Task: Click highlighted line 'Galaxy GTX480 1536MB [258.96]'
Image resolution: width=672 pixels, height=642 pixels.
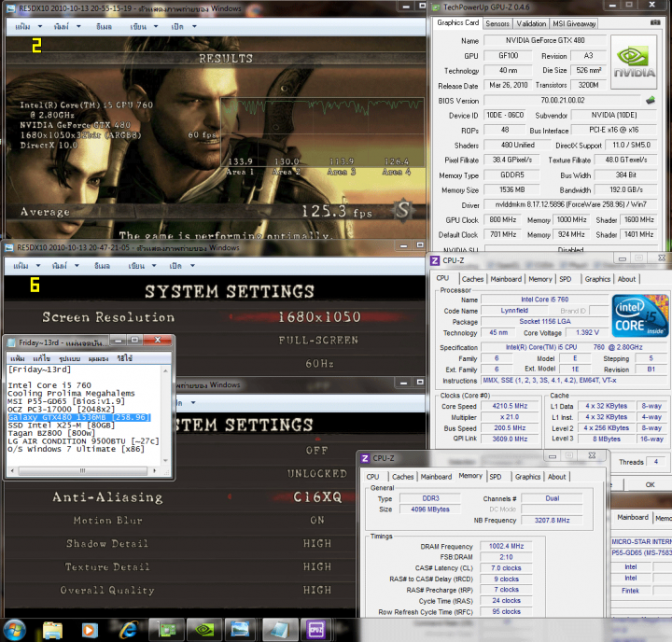Action: point(79,417)
